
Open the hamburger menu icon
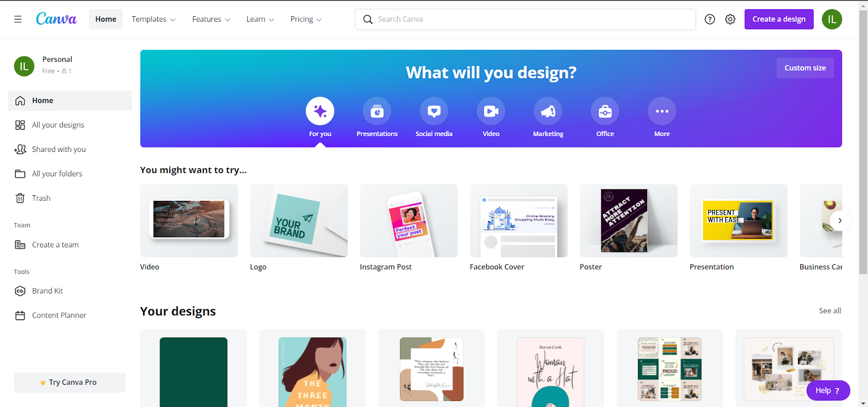click(x=18, y=19)
